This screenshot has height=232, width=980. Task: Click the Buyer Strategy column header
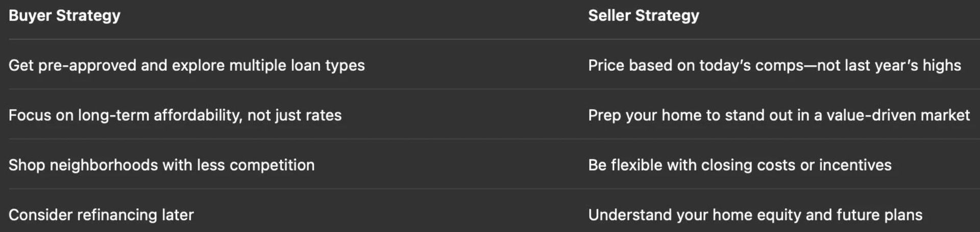point(64,16)
